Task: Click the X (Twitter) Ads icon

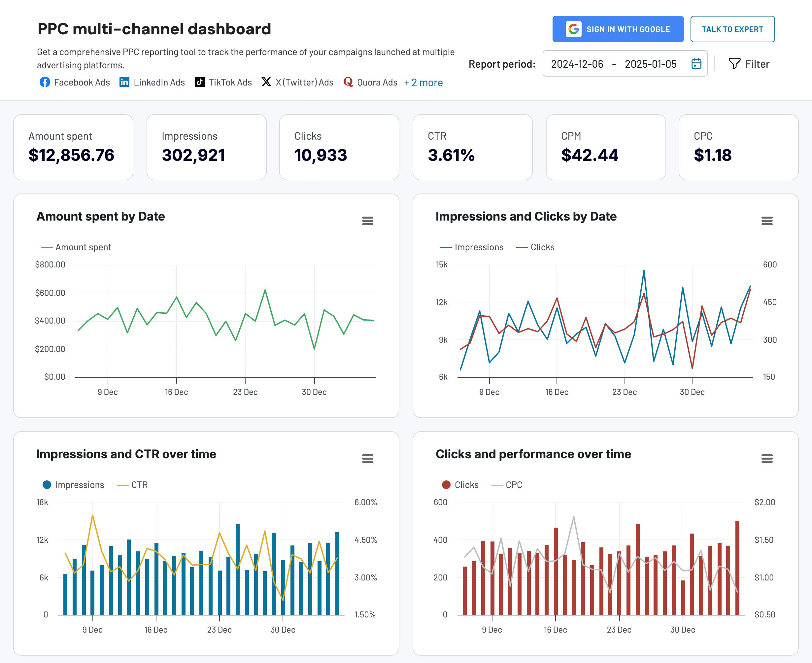Action: pyautogui.click(x=266, y=82)
